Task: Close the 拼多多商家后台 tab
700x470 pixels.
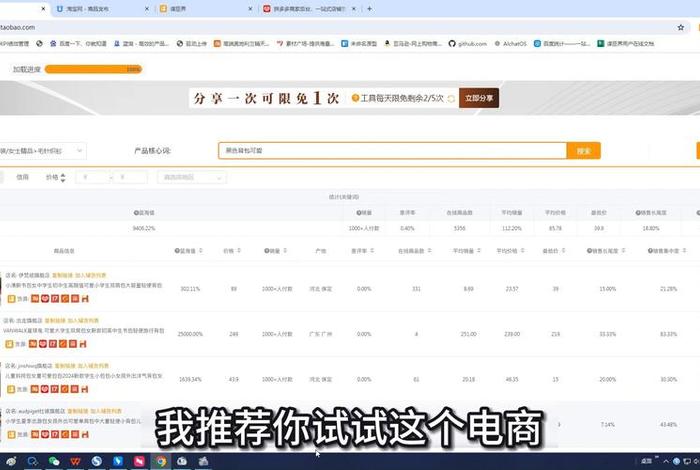Action: tap(354, 9)
